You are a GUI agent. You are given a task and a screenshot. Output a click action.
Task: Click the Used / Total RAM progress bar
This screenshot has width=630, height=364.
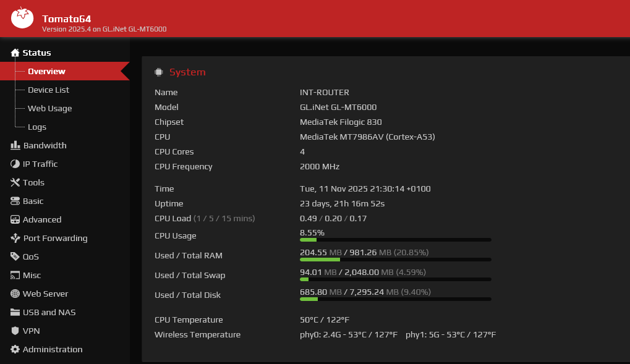395,260
